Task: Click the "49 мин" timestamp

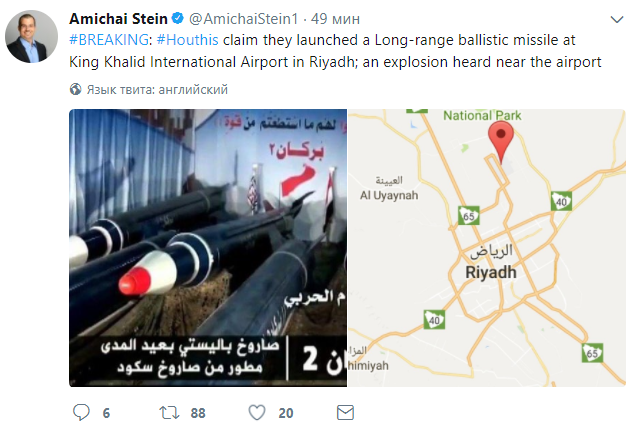Action: point(337,20)
